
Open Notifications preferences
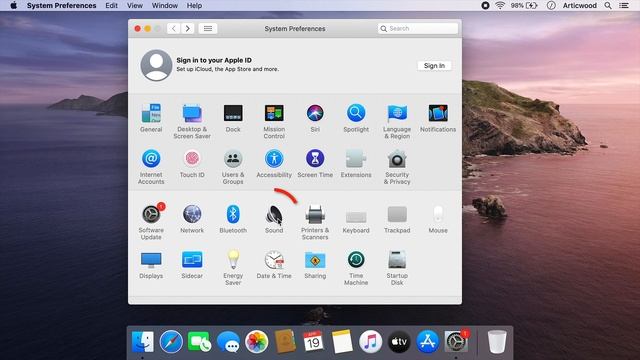438,113
